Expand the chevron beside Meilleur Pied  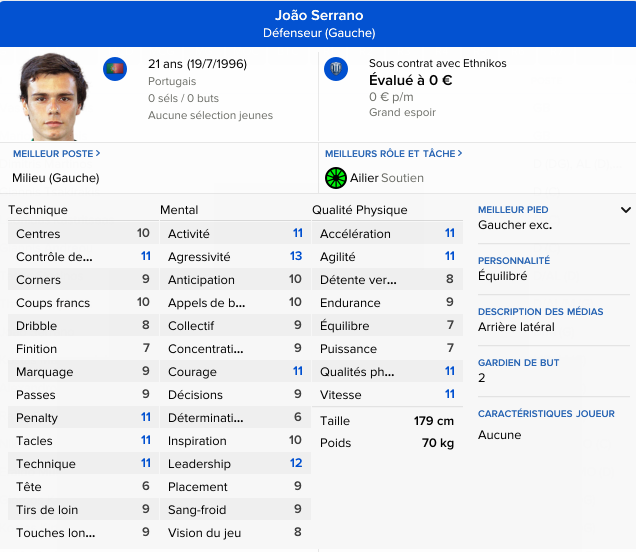(x=626, y=210)
